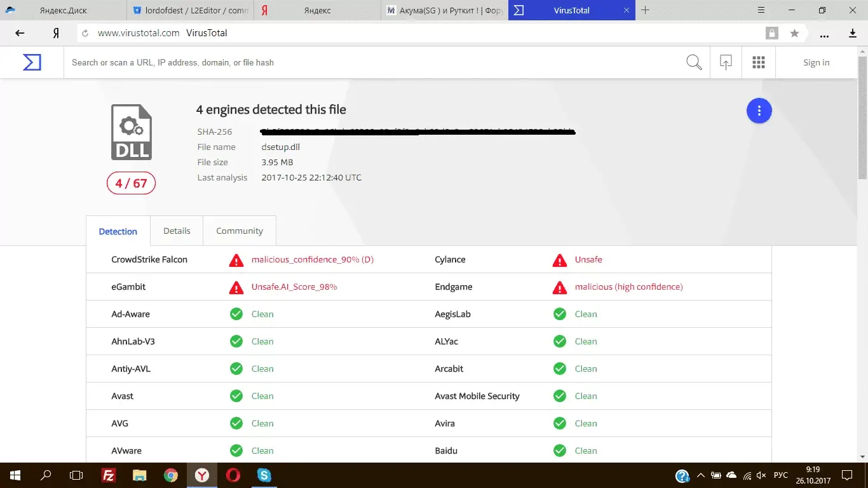Open the action center notifications icon

point(847,475)
